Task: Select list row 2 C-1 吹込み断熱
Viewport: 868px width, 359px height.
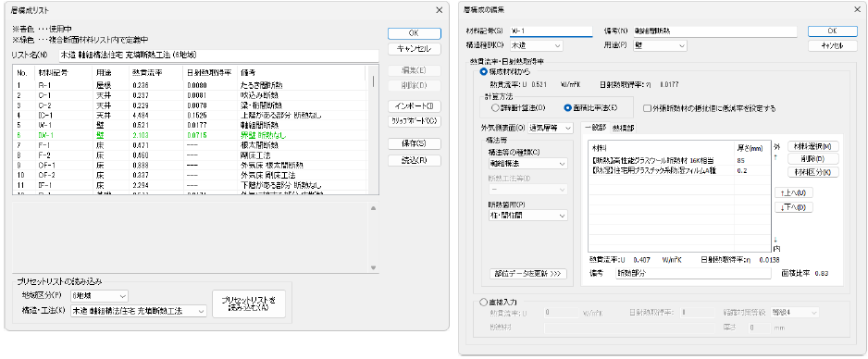Action: pos(191,95)
